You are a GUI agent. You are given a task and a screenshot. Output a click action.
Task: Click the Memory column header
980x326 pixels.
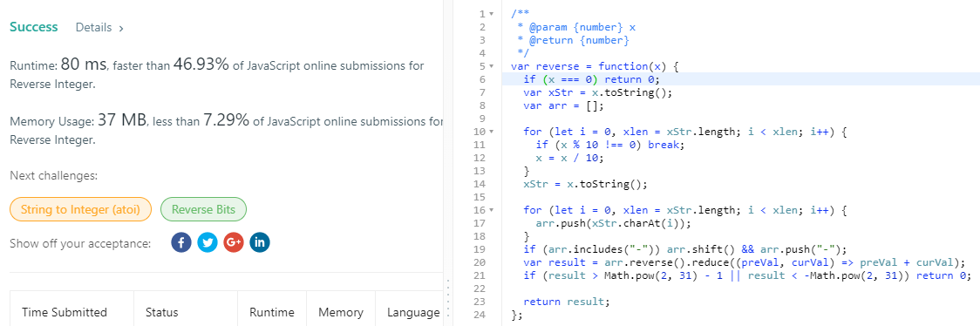click(341, 312)
